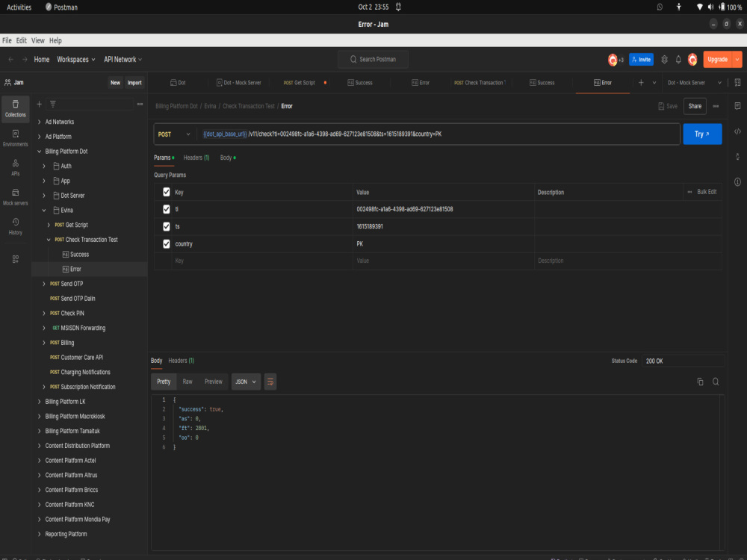Switch to the Raw response view

pyautogui.click(x=187, y=382)
